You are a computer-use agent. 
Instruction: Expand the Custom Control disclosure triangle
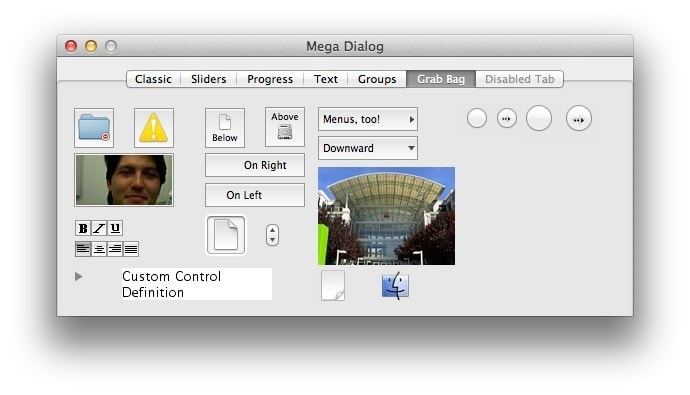(78, 277)
